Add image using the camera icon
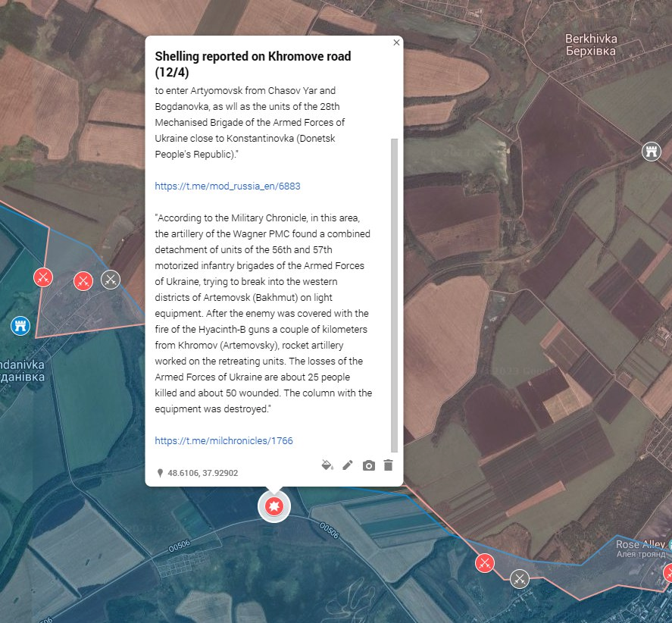The height and width of the screenshot is (623, 672). pyautogui.click(x=368, y=465)
